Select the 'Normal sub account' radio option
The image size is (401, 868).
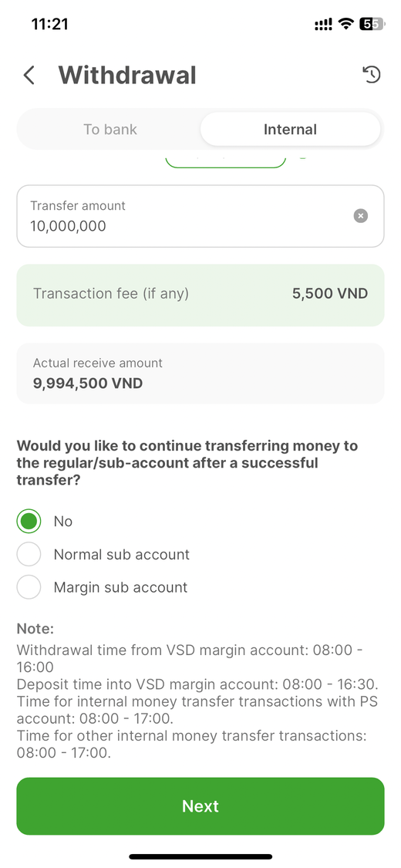click(29, 554)
